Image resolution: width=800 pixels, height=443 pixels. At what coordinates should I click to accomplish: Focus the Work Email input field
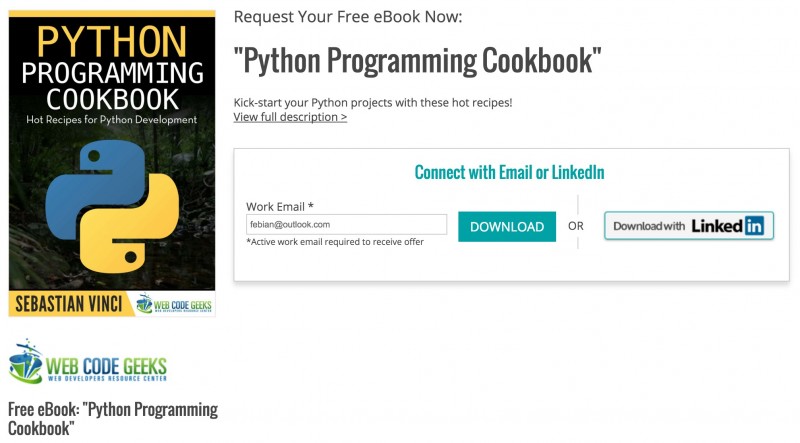tap(346, 225)
